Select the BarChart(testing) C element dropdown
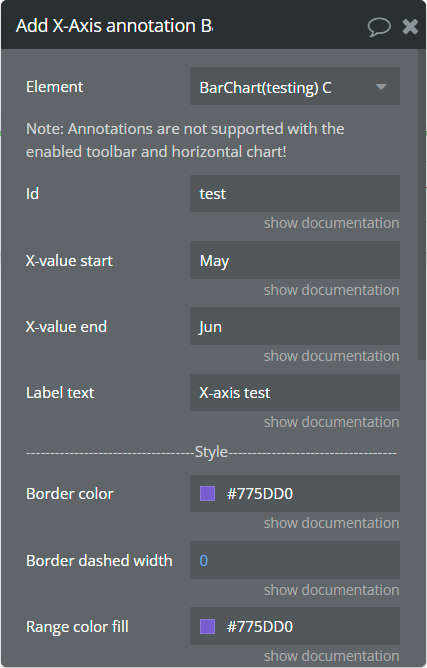The height and width of the screenshot is (668, 427). pyautogui.click(x=295, y=86)
